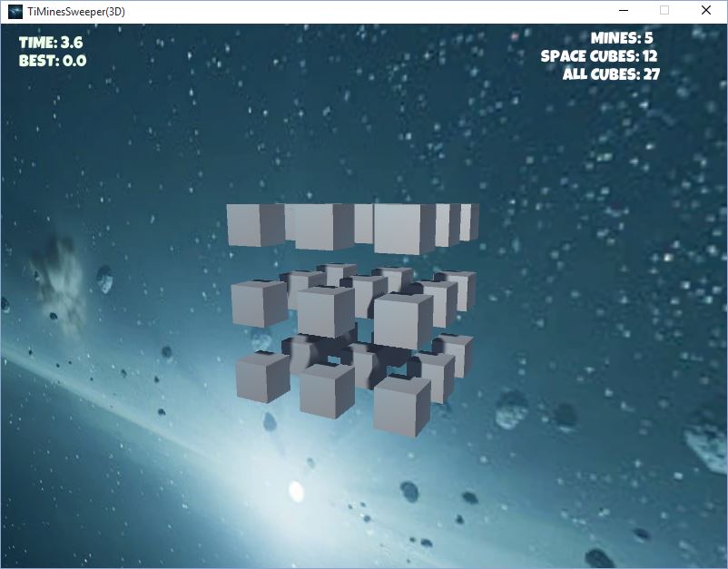Click the "MINES: 5" counter text

pyautogui.click(x=622, y=37)
